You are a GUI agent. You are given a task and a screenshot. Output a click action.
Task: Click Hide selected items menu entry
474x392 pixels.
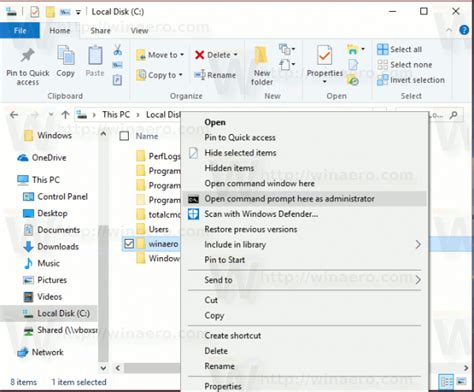[x=304, y=153]
